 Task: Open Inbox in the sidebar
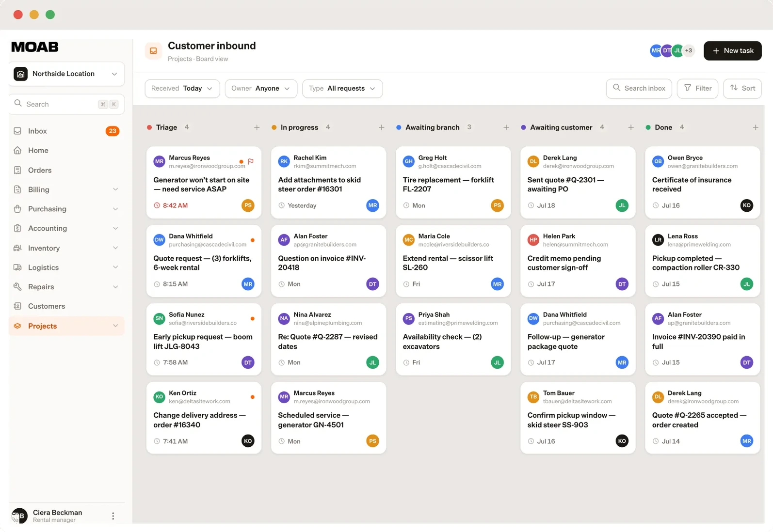67,131
